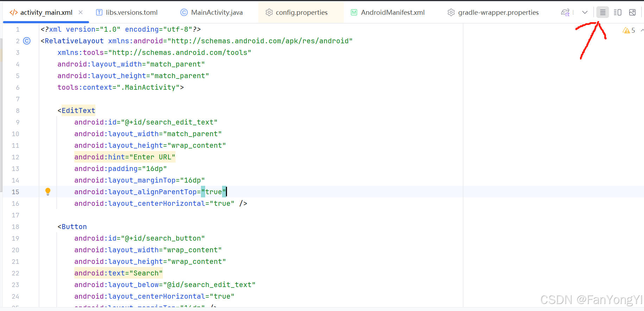Switch the editor to Design view
This screenshot has height=311, width=644.
(x=632, y=13)
